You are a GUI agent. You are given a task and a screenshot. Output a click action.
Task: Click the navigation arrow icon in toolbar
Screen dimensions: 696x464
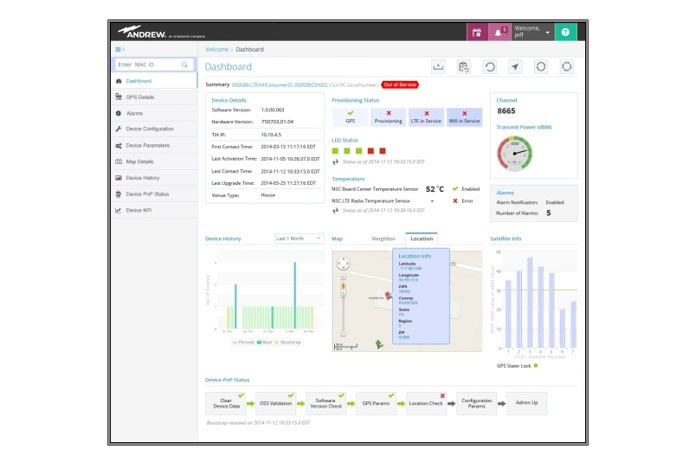click(x=515, y=67)
